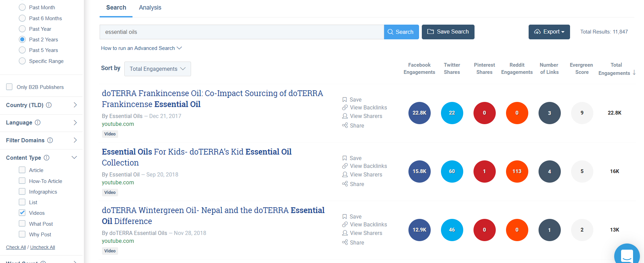Check the List content type
Screen dimensions: 644x263
[x=22, y=202]
